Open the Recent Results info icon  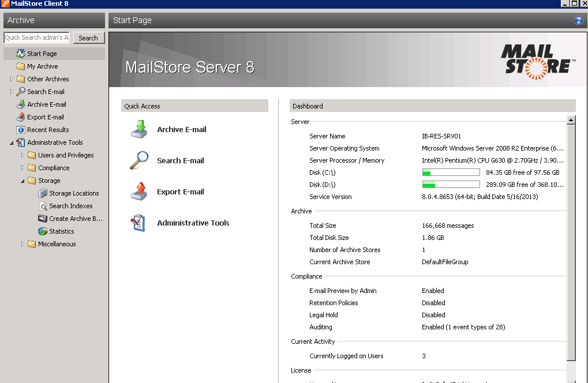tap(21, 130)
